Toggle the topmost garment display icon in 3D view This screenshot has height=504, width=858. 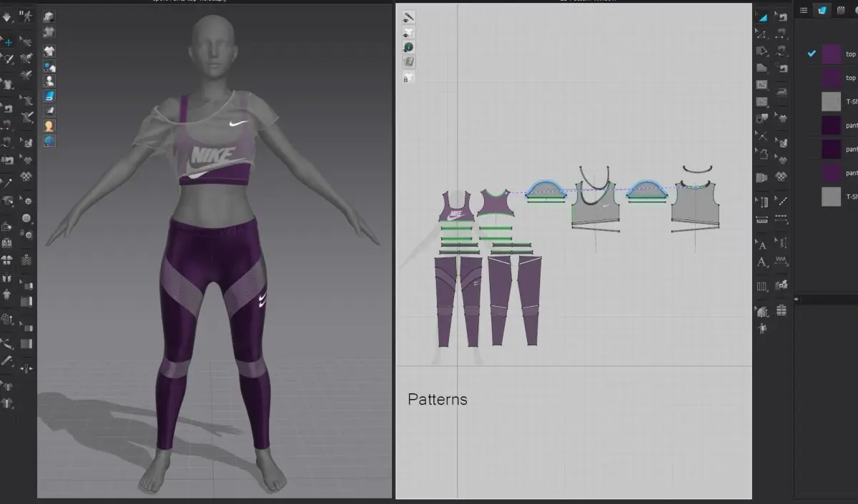pos(49,17)
